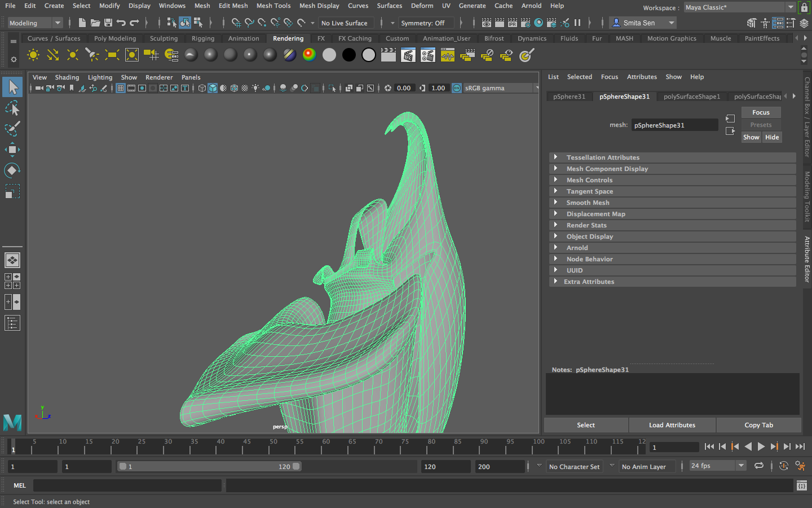Click the undo arrow icon
The width and height of the screenshot is (812, 508).
click(x=121, y=23)
